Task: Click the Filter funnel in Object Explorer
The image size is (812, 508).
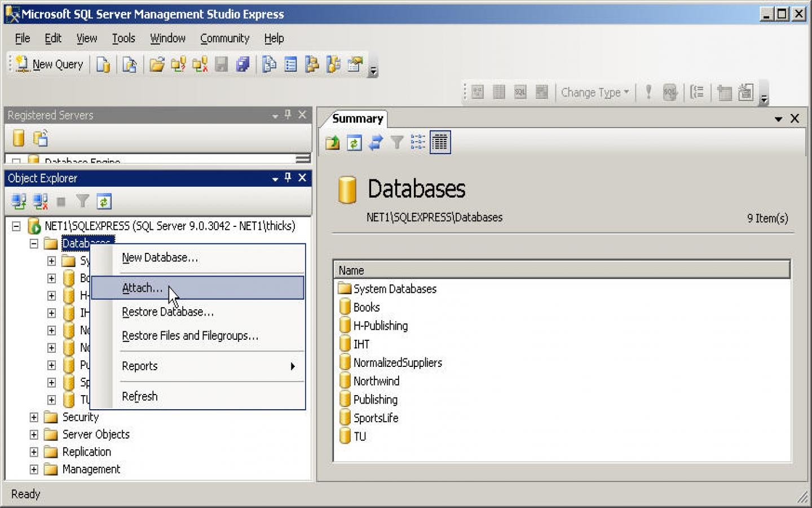Action: click(x=82, y=201)
